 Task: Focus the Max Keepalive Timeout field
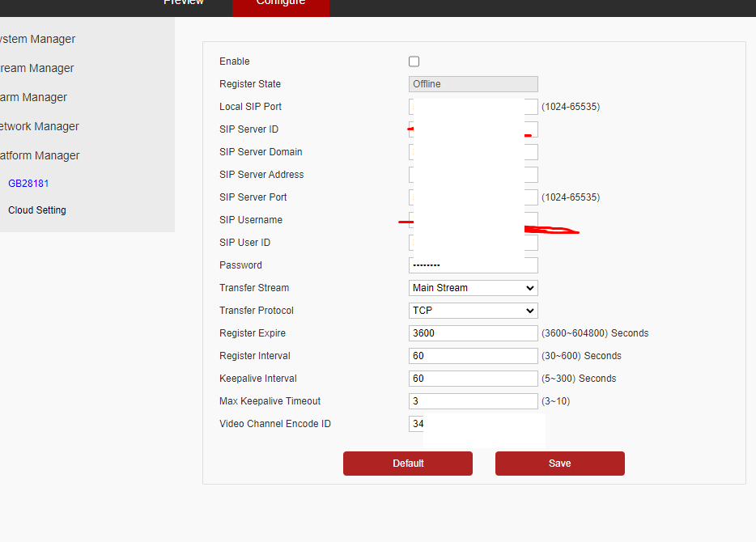(x=473, y=401)
